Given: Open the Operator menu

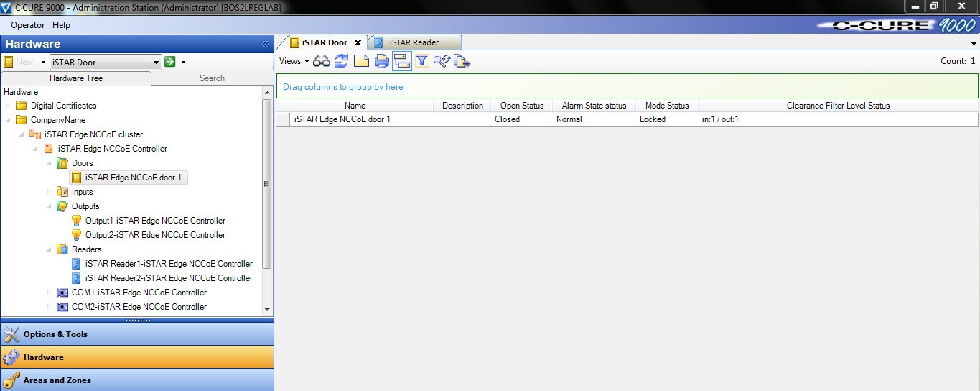Looking at the screenshot, I should coord(27,25).
